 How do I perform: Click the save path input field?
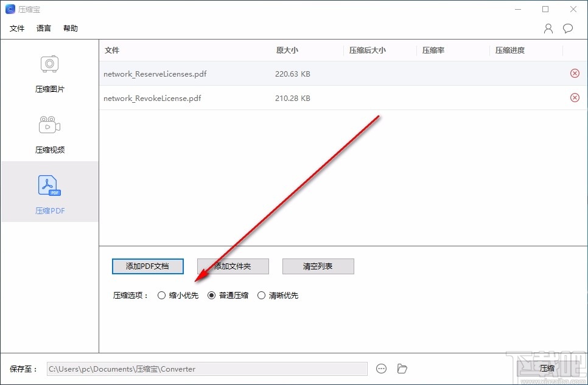207,369
